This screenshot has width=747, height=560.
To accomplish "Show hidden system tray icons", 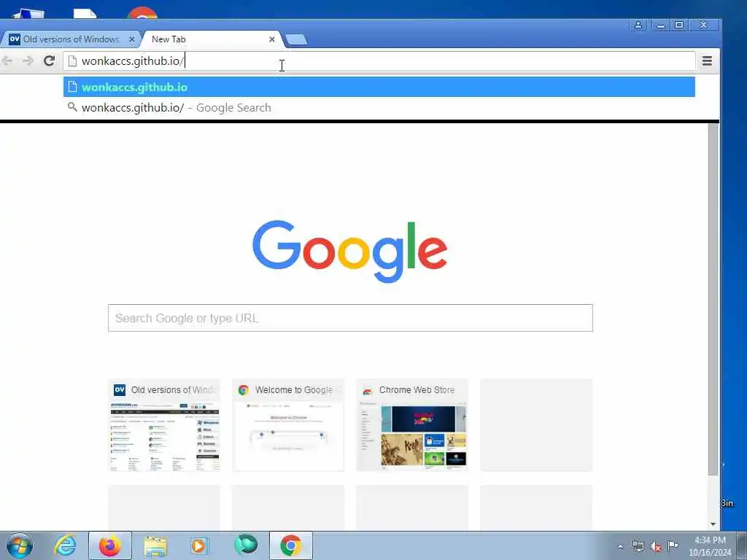I will pyautogui.click(x=620, y=547).
